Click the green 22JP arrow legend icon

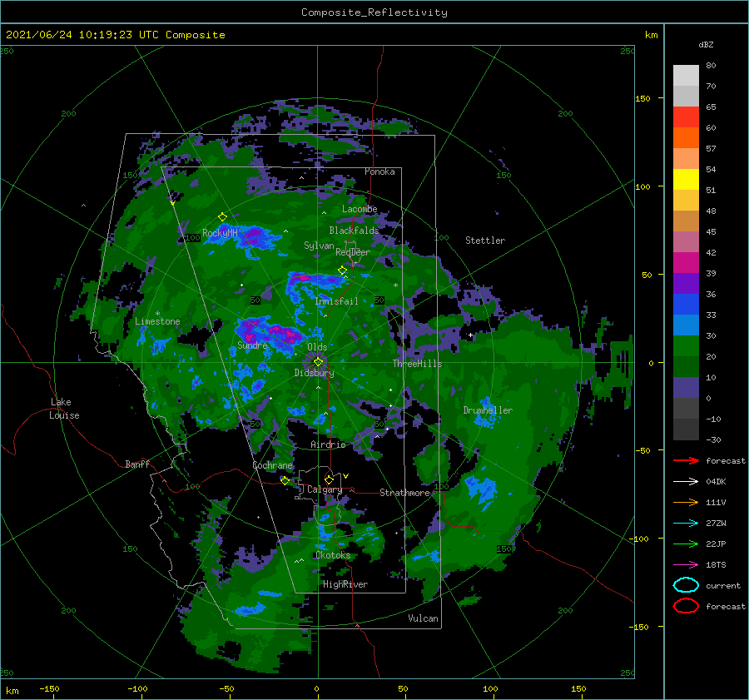click(686, 544)
